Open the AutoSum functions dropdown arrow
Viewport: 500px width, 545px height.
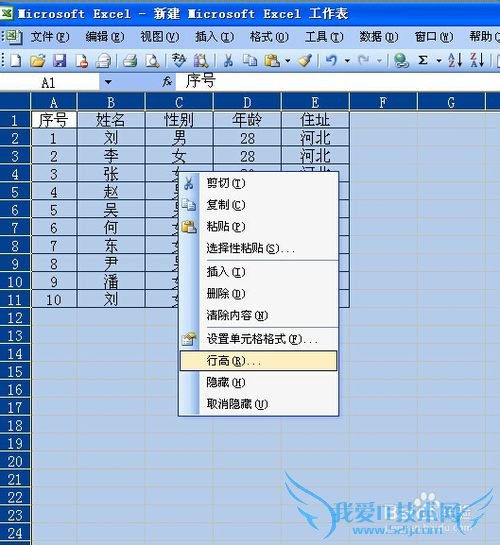[x=439, y=61]
